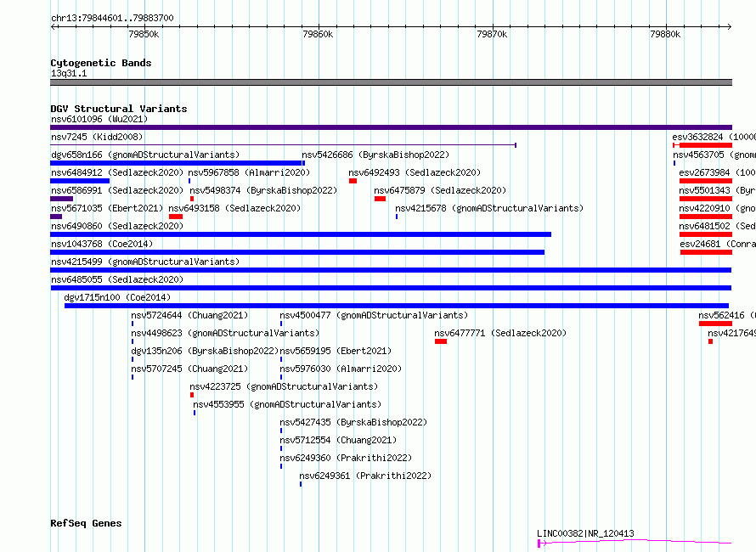Click the nsv6101096 (Wu2021) variant label
756x552 pixels.
(x=99, y=119)
